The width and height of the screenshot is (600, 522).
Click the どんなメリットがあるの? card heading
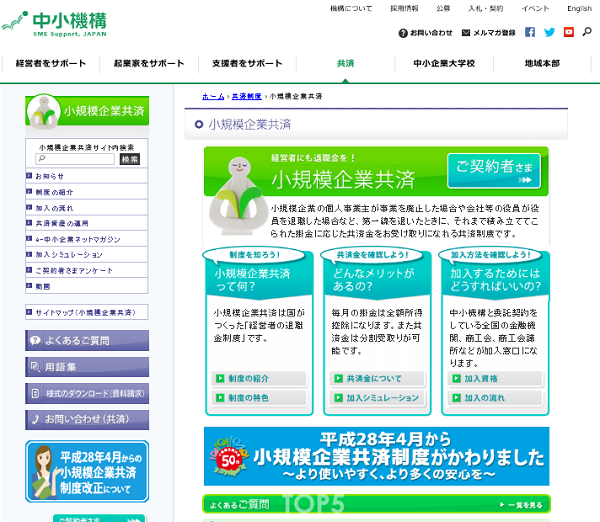coord(373,280)
